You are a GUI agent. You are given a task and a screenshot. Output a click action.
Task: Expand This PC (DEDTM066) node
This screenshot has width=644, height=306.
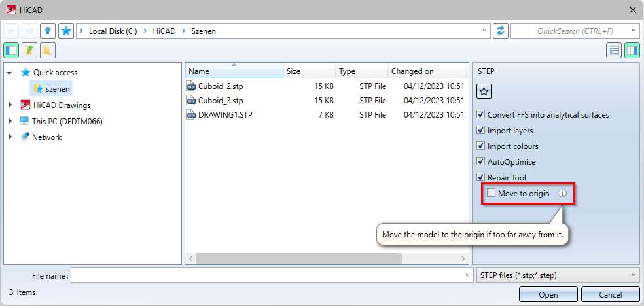pyautogui.click(x=10, y=122)
